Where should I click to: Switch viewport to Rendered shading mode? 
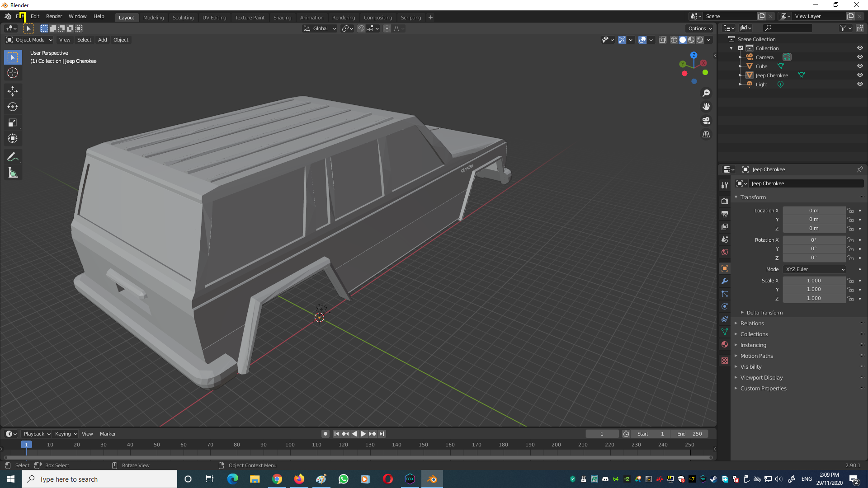pos(700,40)
